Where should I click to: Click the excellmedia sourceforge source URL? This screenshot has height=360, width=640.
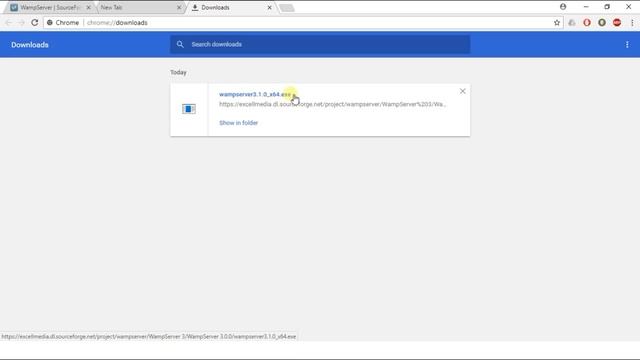pos(332,104)
